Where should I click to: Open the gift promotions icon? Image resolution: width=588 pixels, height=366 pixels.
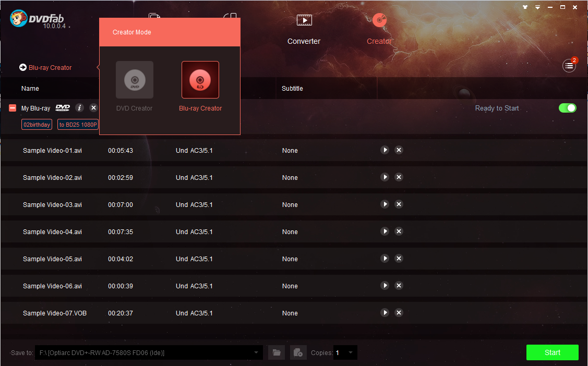click(x=525, y=7)
